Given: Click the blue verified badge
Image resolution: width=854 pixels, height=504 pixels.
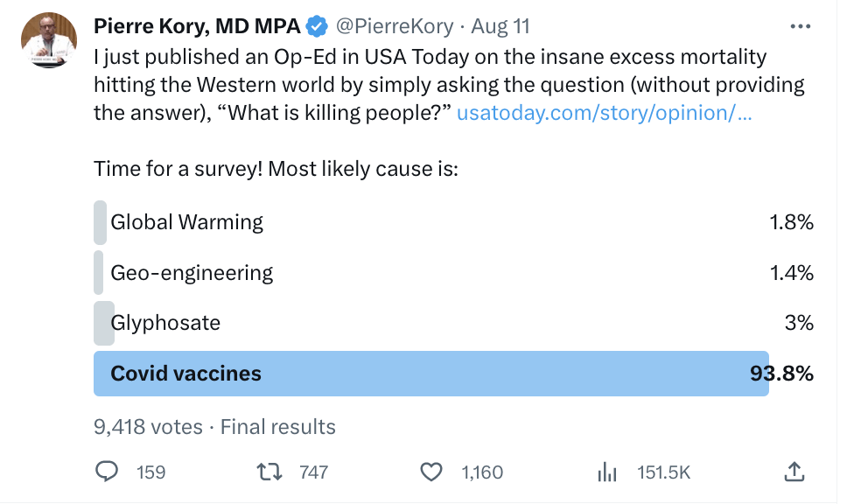Looking at the screenshot, I should click(x=317, y=26).
